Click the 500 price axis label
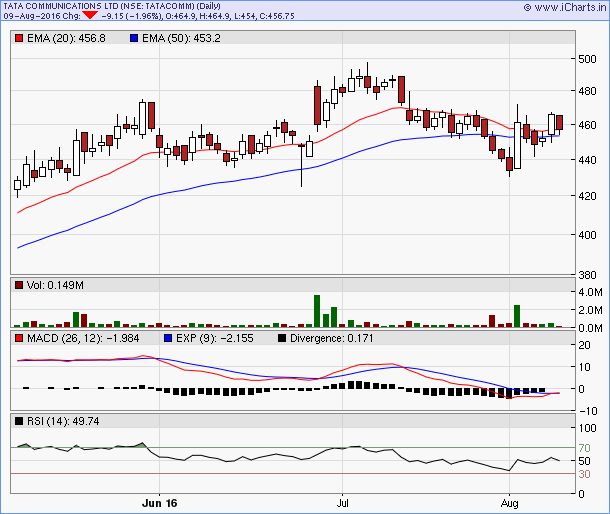Image resolution: width=610 pixels, height=514 pixels. pos(587,59)
